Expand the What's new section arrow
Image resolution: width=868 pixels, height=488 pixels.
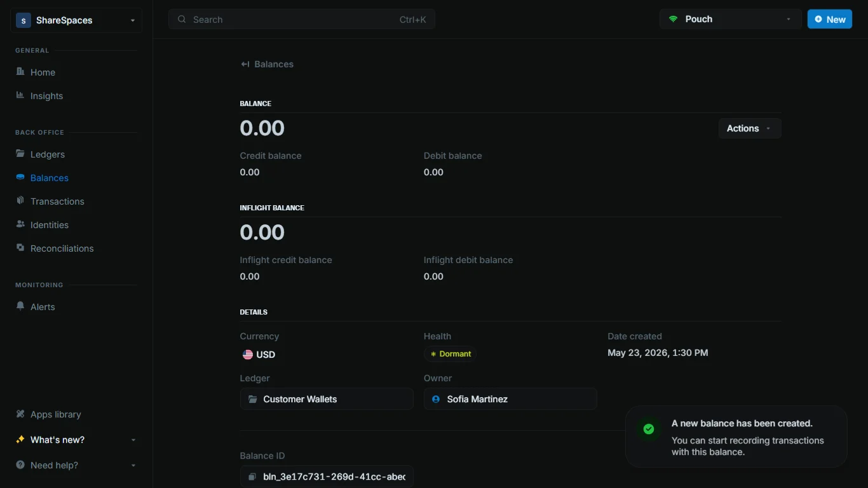[x=133, y=440]
